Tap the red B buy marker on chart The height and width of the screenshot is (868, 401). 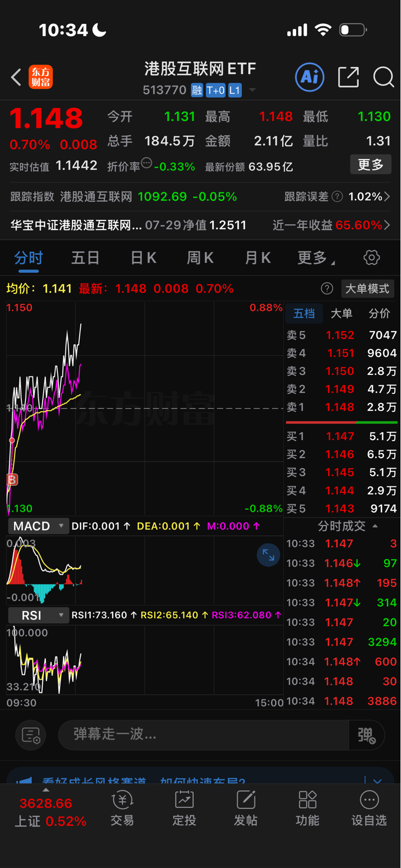[12, 480]
